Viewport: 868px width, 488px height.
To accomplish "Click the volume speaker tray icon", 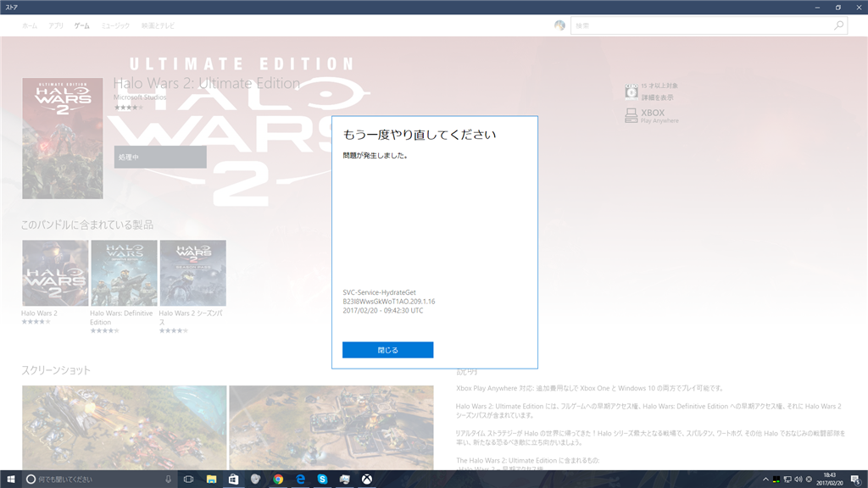I will (798, 480).
